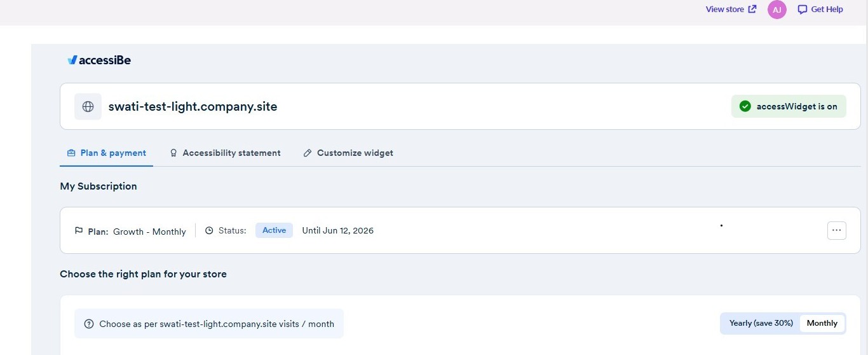The width and height of the screenshot is (868, 355).
Task: Select the Growth - Monthly plan text
Action: 149,232
